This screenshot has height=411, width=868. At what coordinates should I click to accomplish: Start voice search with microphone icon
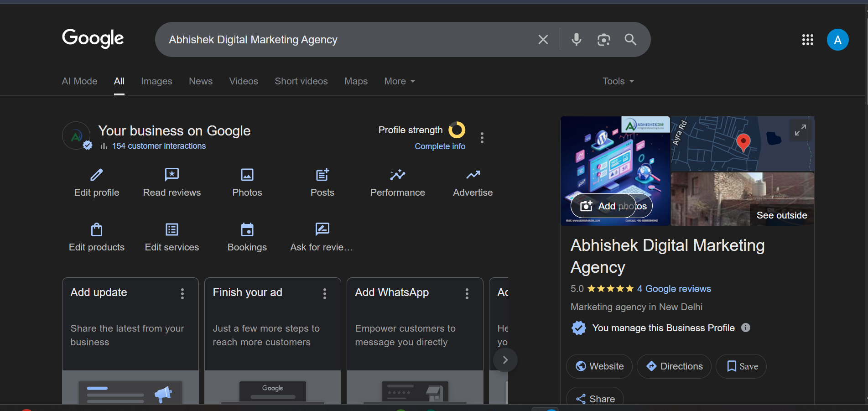click(x=577, y=40)
